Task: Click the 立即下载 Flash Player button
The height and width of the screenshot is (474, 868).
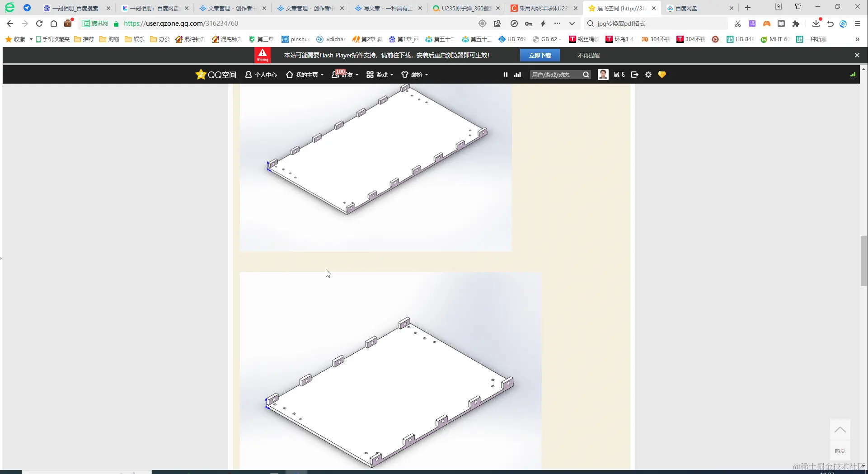Action: tap(540, 55)
